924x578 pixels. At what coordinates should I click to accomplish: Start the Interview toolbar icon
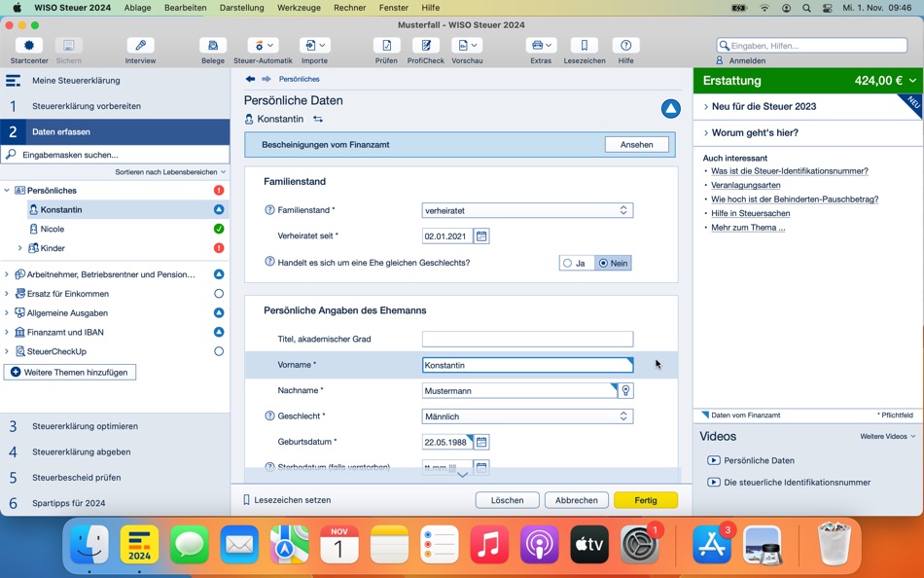(x=140, y=46)
